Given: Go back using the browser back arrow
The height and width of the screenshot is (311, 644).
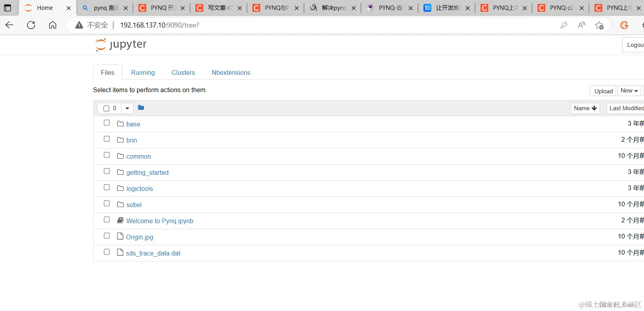Looking at the screenshot, I should click(x=9, y=25).
